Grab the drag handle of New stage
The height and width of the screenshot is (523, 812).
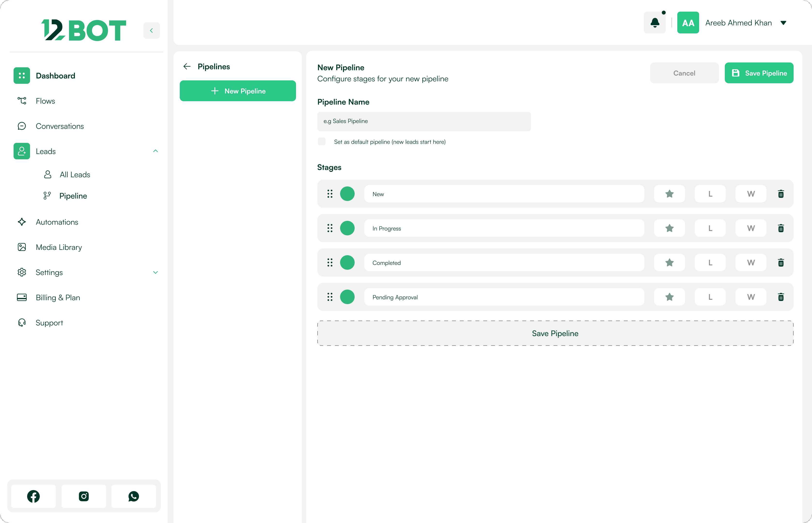329,194
